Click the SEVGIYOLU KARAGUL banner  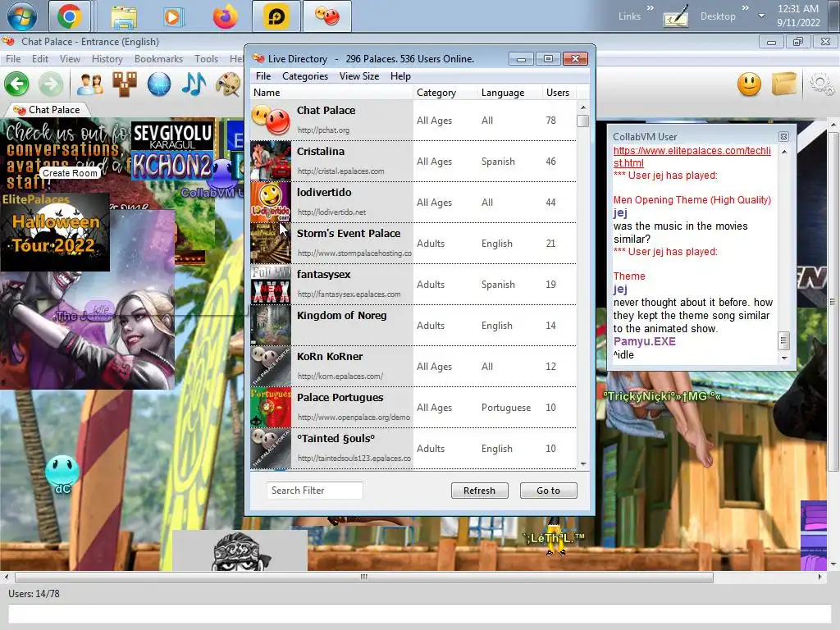pos(172,137)
